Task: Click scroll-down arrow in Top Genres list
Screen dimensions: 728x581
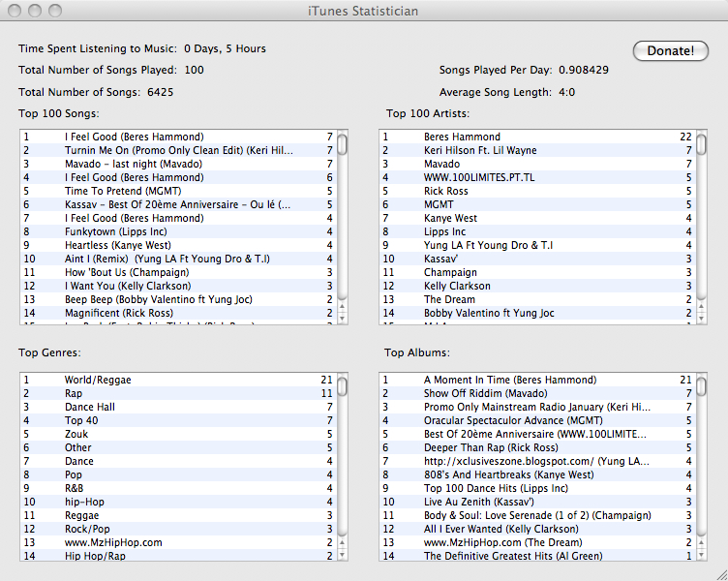Action: (x=342, y=554)
